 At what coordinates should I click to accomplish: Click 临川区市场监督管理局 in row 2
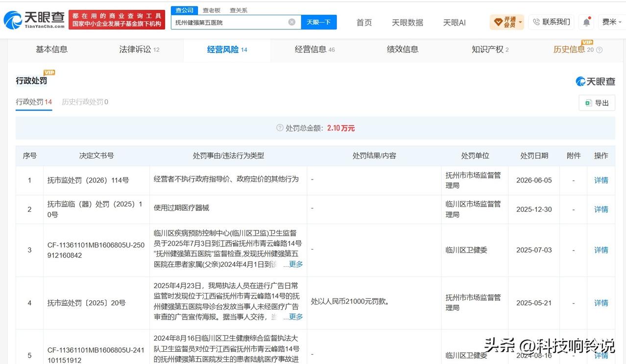pos(473,209)
